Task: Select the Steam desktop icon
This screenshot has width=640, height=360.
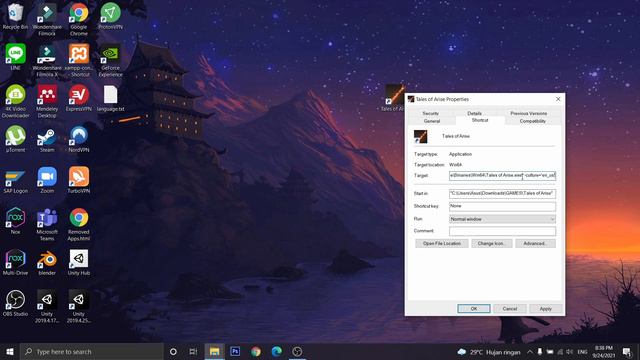Action: [x=47, y=139]
